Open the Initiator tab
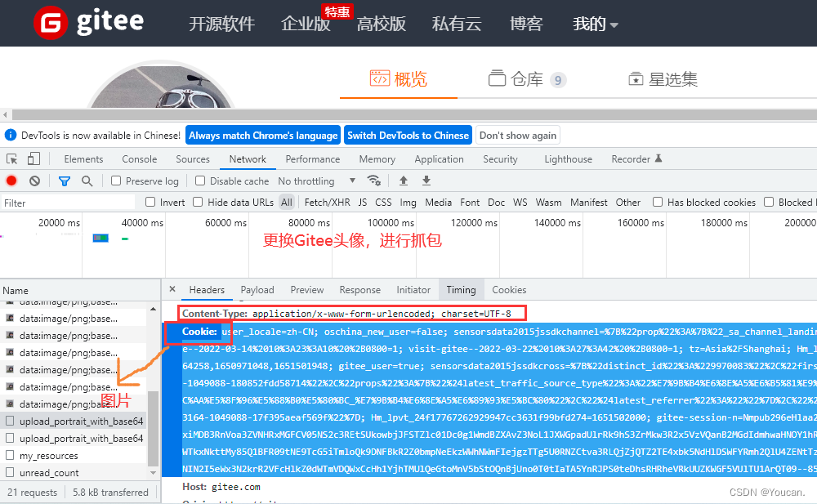817x504 pixels. pyautogui.click(x=413, y=290)
